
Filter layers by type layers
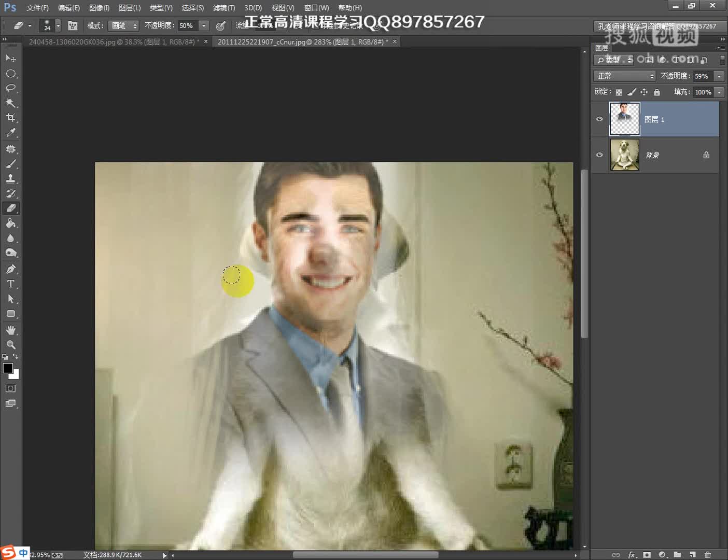click(676, 60)
